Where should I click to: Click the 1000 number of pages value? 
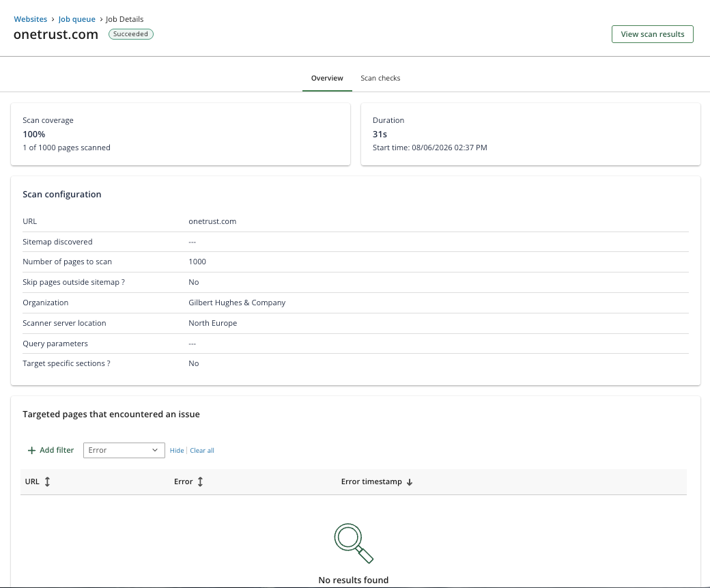[x=197, y=262]
